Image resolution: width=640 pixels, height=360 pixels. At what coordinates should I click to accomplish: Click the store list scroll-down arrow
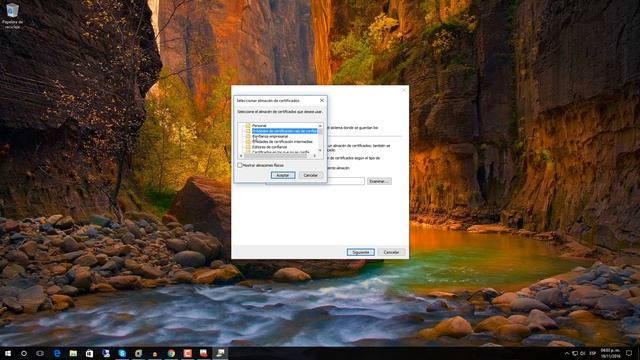[320, 151]
